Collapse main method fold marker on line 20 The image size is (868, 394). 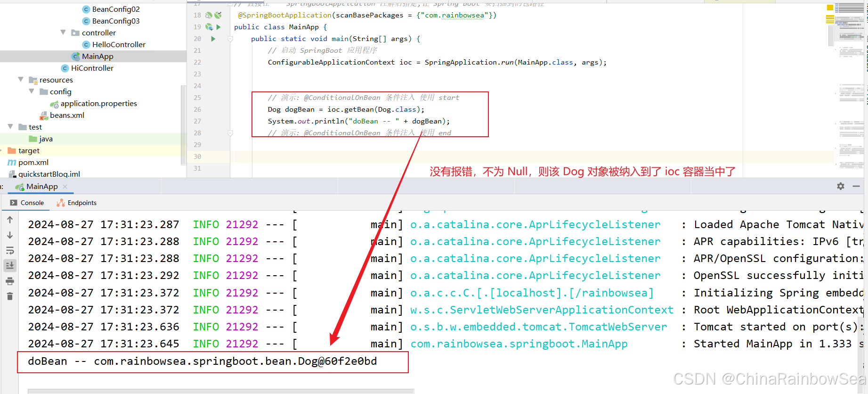230,39
